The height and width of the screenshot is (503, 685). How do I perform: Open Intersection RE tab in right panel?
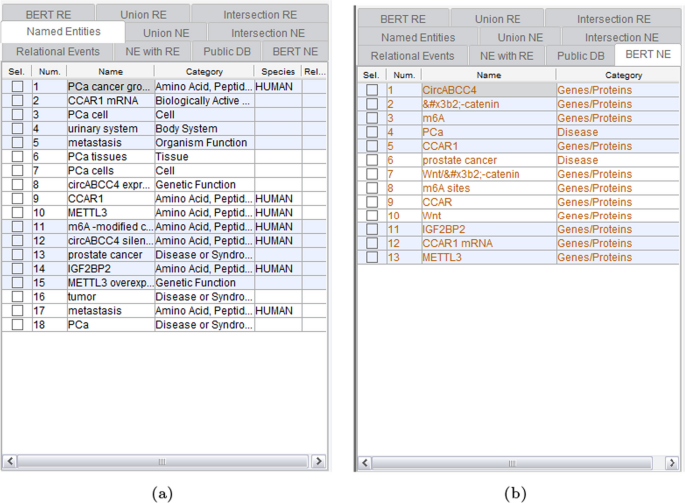coord(613,19)
